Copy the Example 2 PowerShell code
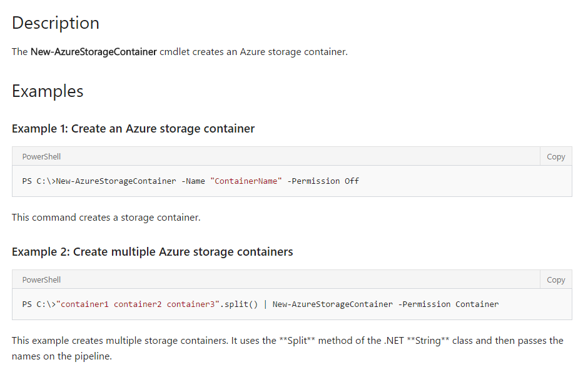588x367 pixels. click(x=555, y=279)
